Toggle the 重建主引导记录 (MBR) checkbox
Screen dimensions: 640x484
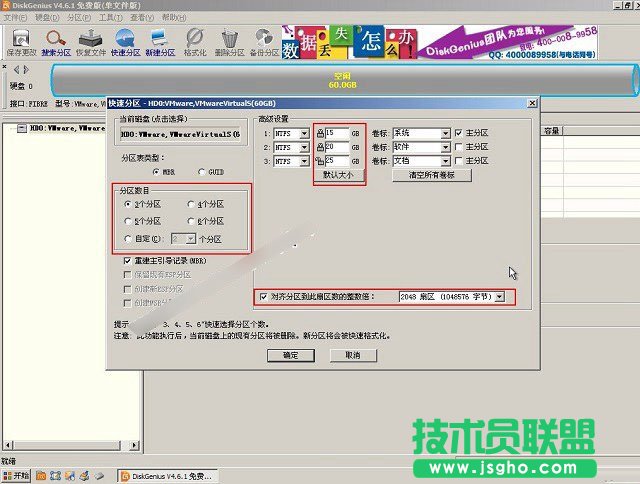click(x=127, y=260)
